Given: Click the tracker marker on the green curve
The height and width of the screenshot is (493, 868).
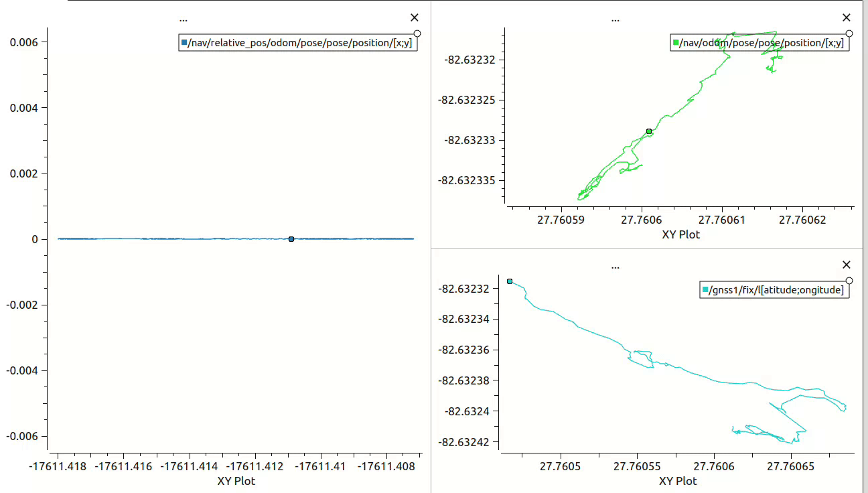Looking at the screenshot, I should pos(648,132).
